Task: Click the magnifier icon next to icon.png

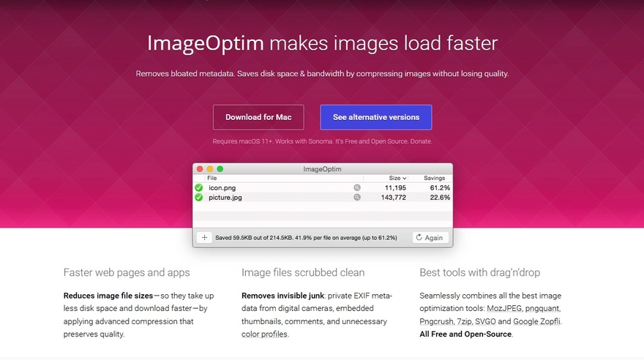Action: (x=357, y=188)
